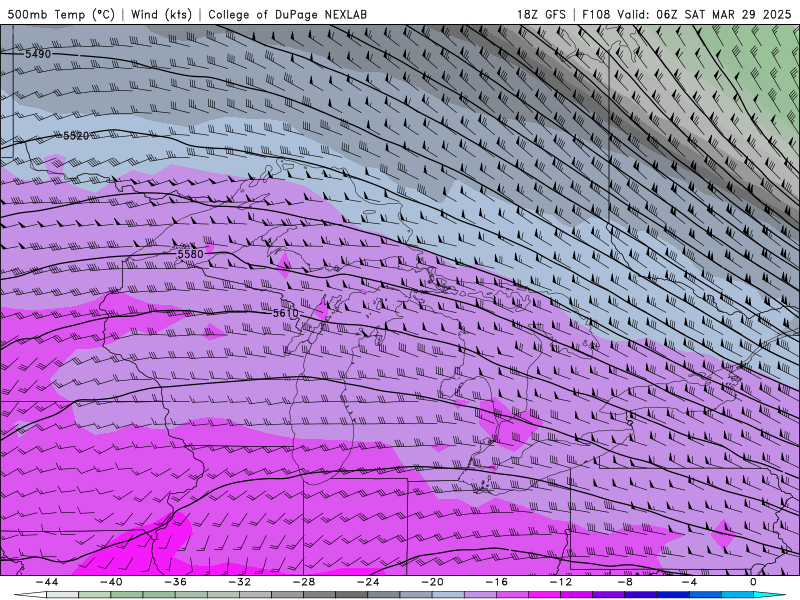Click the -36 colorbar tick label
Image resolution: width=800 pixels, height=600 pixels.
(175, 582)
